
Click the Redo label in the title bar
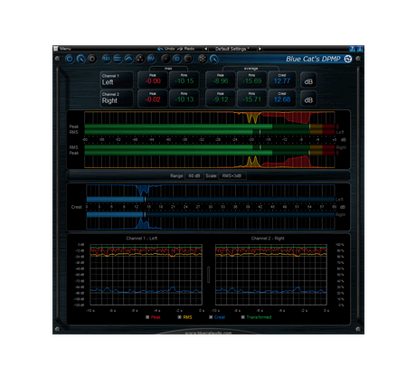189,49
